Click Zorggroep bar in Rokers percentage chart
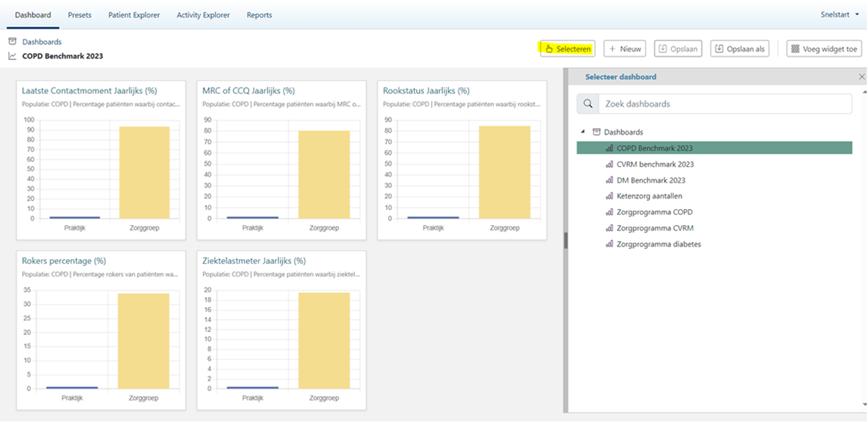Screen dimensions: 868x422 pyautogui.click(x=144, y=341)
